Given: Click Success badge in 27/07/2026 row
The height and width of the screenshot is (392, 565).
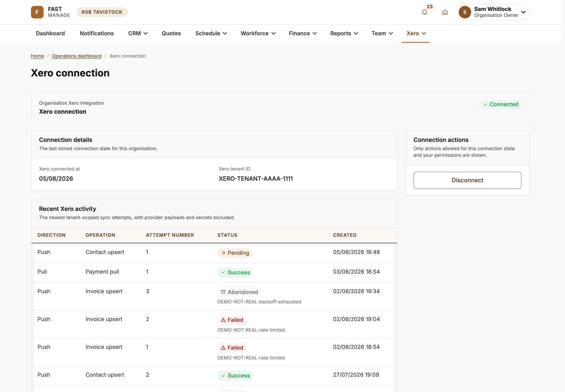Looking at the screenshot, I should pos(235,376).
